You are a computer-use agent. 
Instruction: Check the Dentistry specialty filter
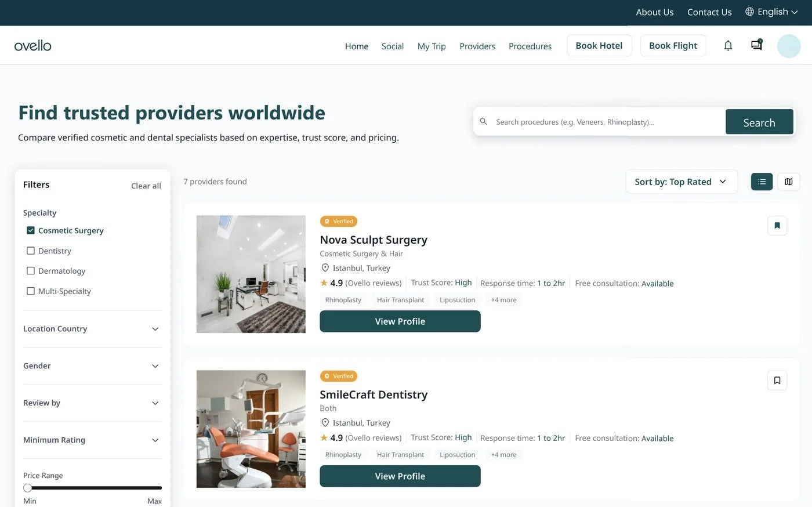click(x=31, y=251)
